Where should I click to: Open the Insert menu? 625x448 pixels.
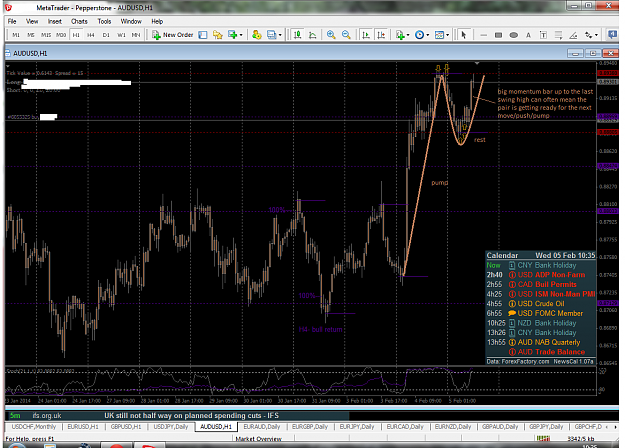click(x=55, y=22)
